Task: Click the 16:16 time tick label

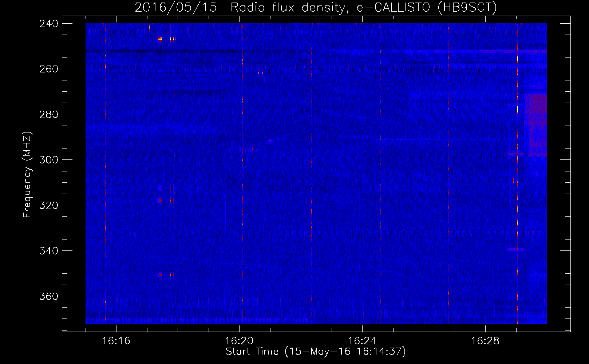Action: pyautogui.click(x=116, y=341)
